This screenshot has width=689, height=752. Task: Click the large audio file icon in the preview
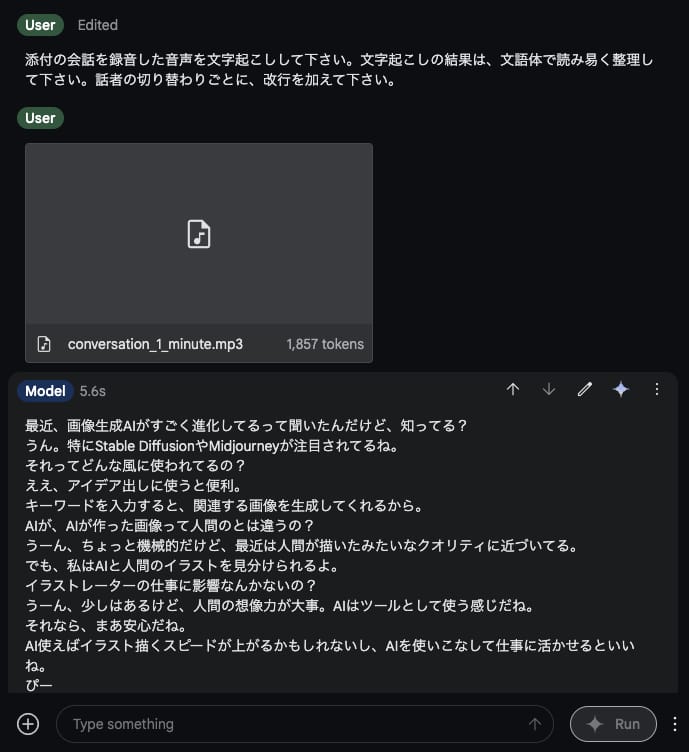(199, 234)
